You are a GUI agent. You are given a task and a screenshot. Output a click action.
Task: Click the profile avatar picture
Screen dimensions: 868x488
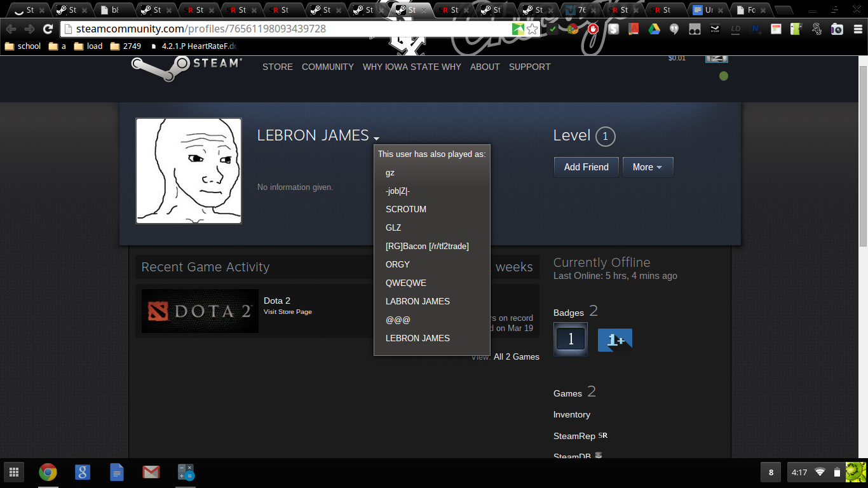189,171
